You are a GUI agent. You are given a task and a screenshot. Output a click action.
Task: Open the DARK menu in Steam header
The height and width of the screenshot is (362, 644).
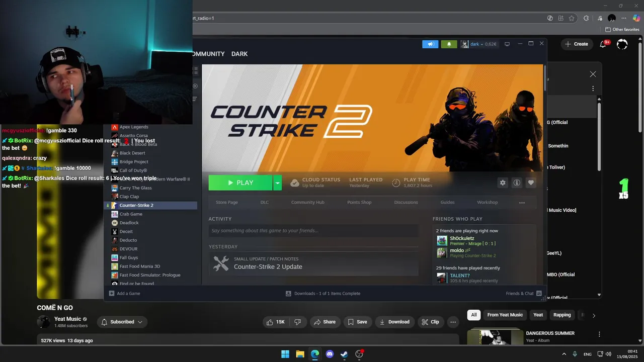[239, 54]
